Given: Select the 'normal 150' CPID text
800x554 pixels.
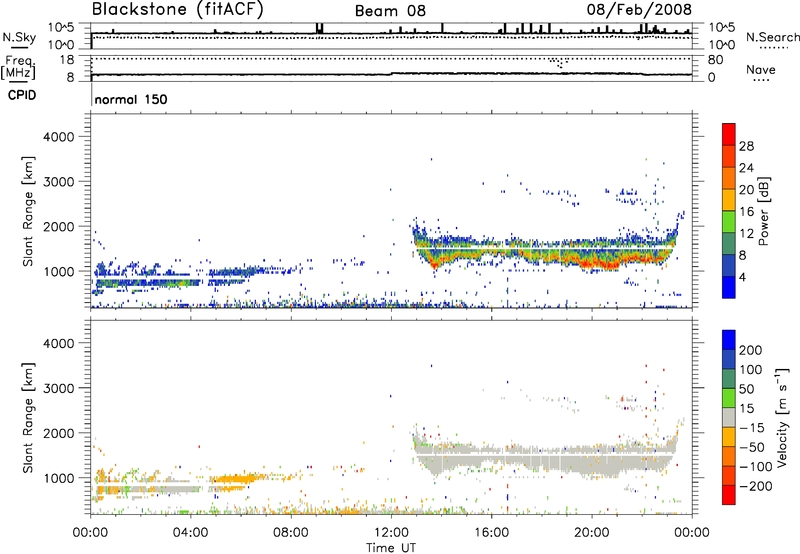Looking at the screenshot, I should pos(131,99).
